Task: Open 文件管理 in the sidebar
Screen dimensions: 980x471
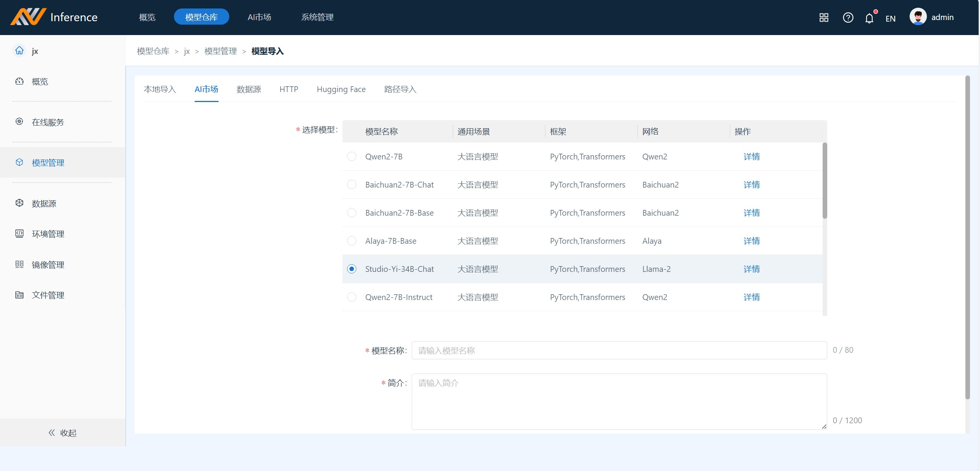Action: [x=48, y=295]
